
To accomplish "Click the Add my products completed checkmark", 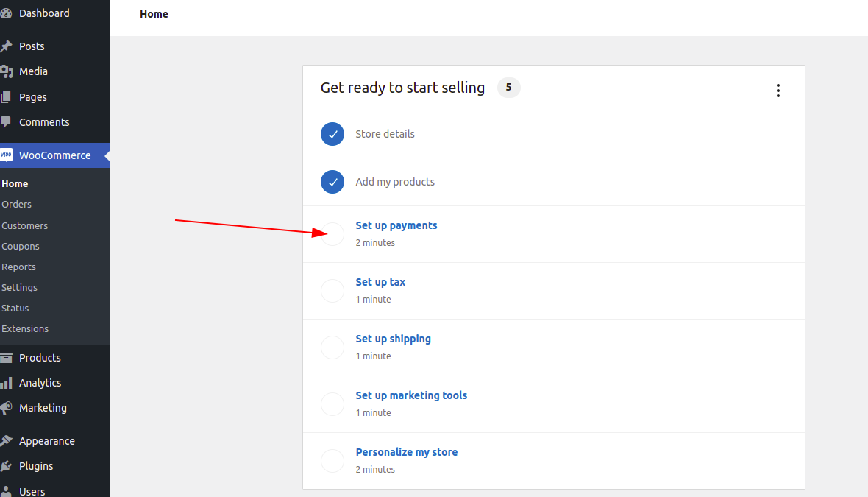I will [332, 182].
